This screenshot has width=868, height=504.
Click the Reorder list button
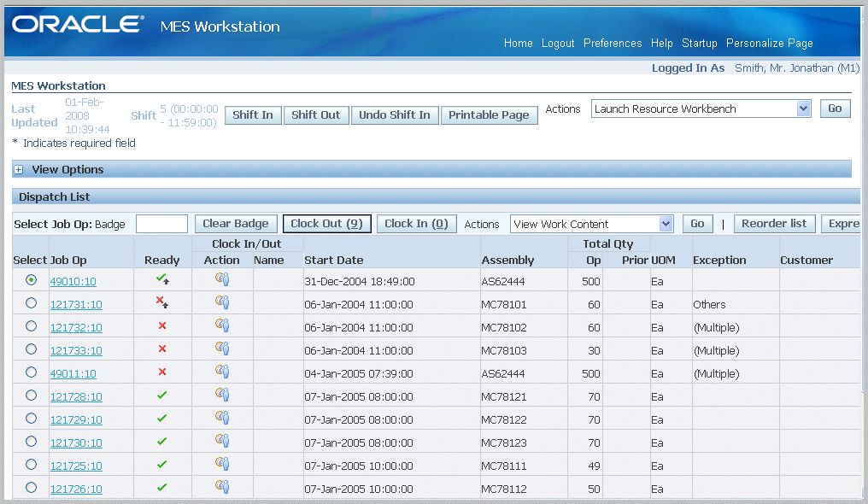point(774,224)
